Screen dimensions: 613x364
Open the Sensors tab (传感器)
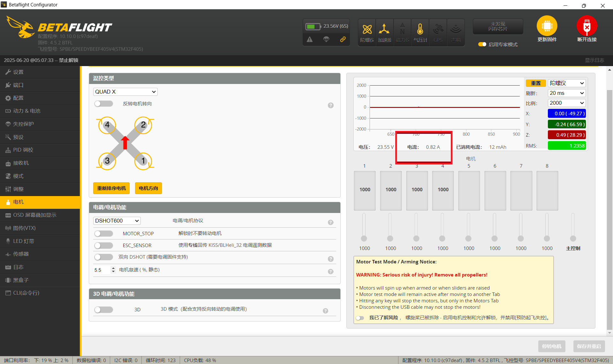[40, 254]
